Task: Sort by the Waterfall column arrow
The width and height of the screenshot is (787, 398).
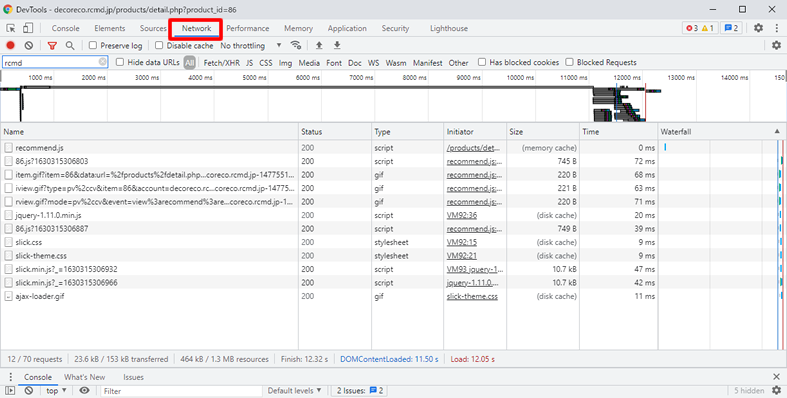Action: click(777, 131)
